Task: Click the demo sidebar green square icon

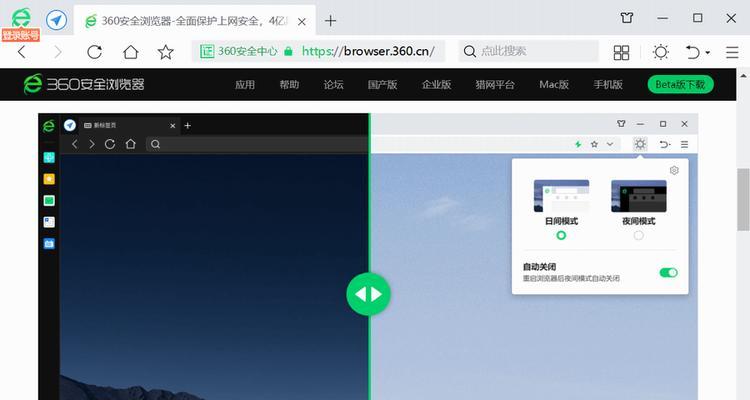Action: point(49,200)
